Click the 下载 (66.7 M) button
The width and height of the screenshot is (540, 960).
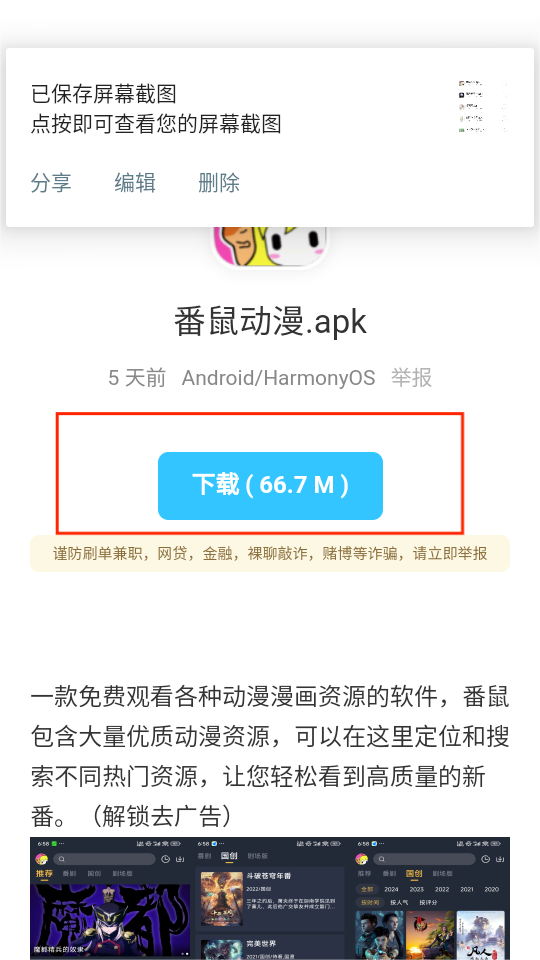pos(270,486)
